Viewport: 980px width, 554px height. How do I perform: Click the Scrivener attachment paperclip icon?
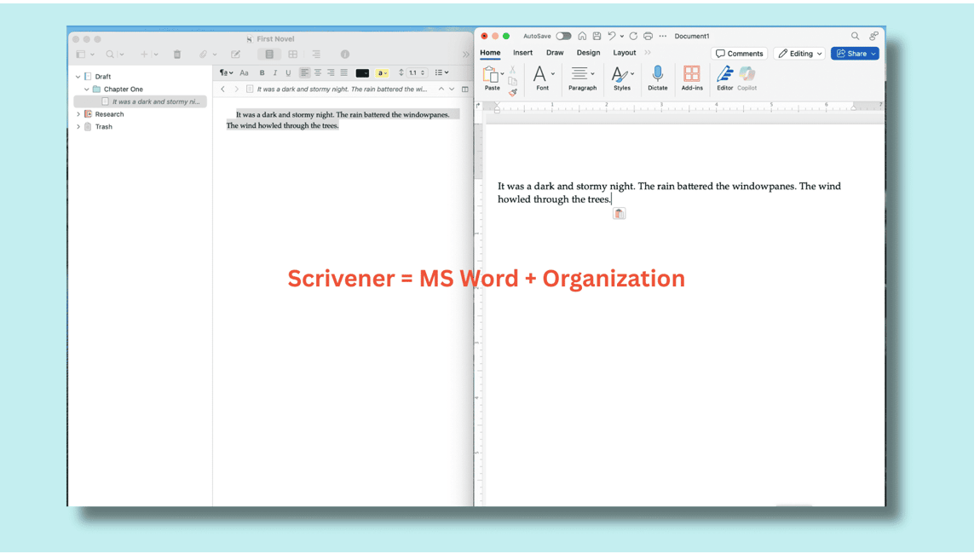[x=203, y=55]
